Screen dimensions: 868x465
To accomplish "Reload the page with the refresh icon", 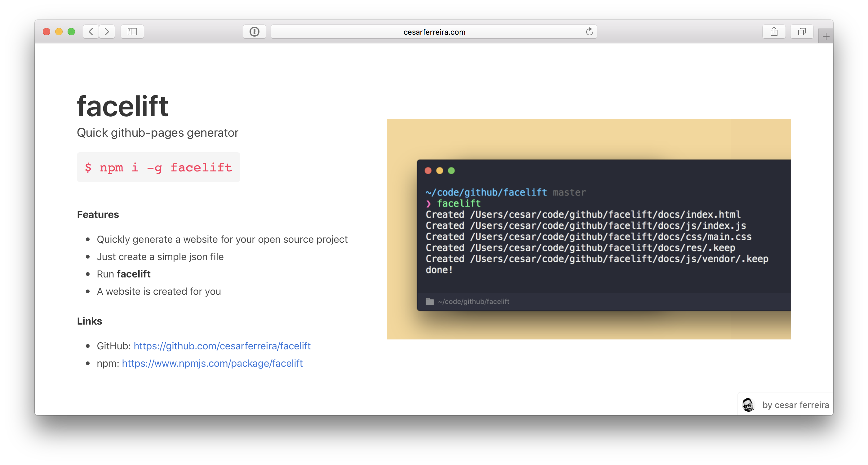I will click(589, 32).
